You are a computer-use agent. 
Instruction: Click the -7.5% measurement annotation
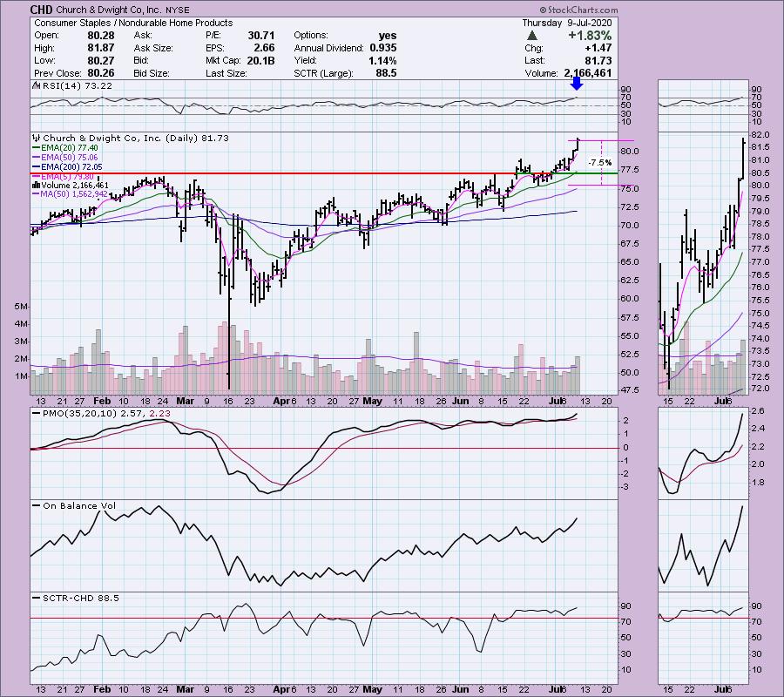[599, 163]
